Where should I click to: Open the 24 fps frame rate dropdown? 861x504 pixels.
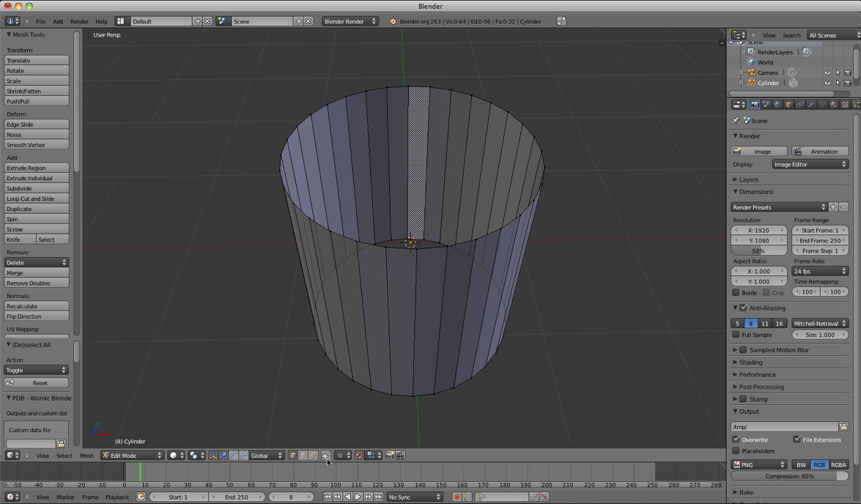pyautogui.click(x=821, y=271)
